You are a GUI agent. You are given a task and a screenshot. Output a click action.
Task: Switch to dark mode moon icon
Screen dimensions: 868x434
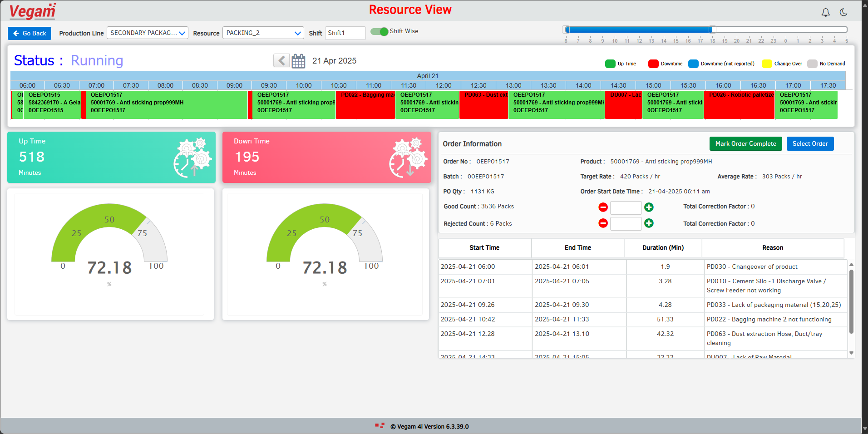[843, 12]
